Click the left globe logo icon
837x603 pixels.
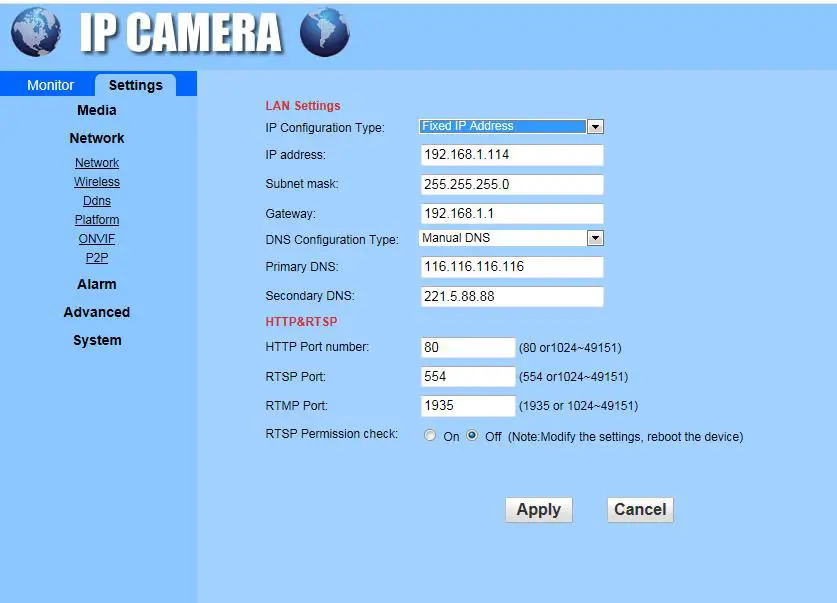pyautogui.click(x=33, y=31)
